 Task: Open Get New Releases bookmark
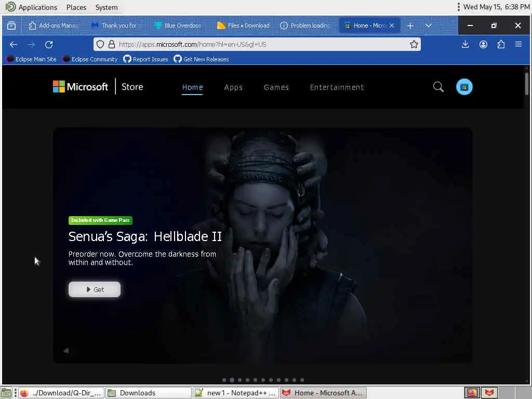click(201, 59)
